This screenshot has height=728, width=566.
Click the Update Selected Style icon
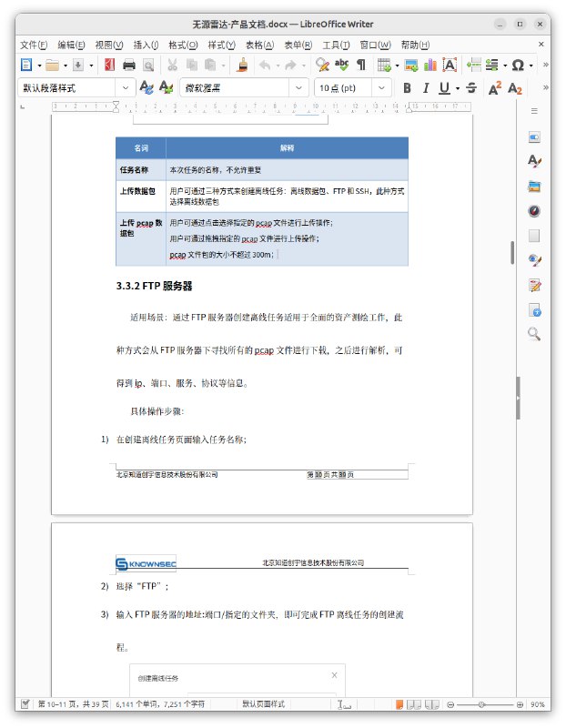147,87
